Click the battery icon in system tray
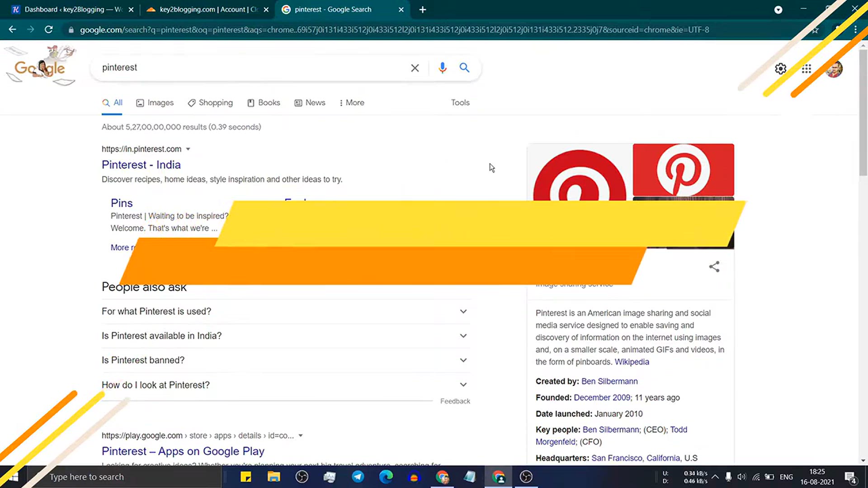 point(769,477)
